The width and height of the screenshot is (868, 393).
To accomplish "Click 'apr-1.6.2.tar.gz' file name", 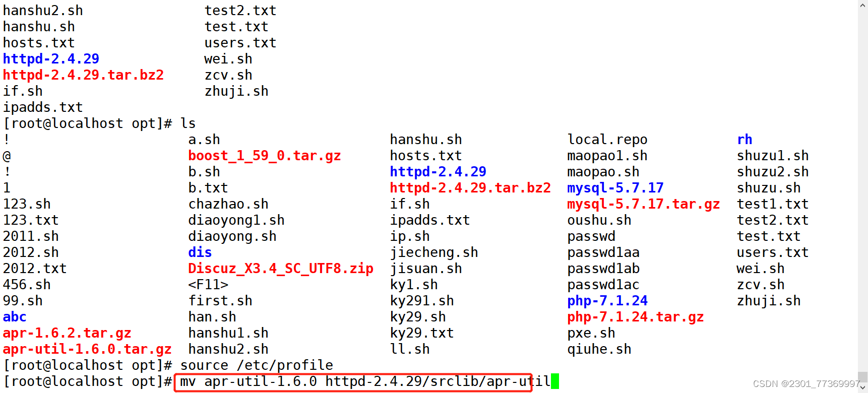I will [x=67, y=333].
